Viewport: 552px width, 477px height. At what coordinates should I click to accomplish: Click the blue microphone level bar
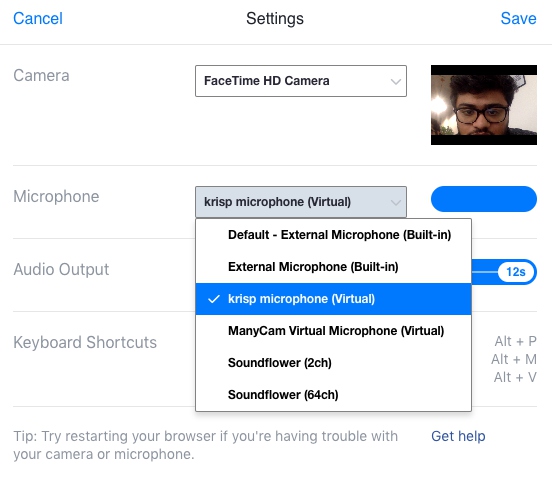click(x=484, y=199)
